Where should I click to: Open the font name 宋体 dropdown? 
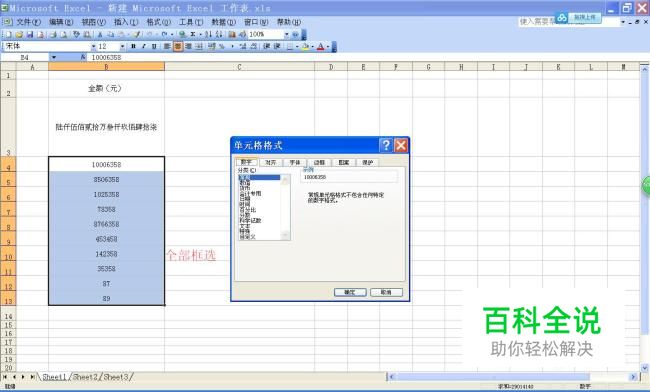(x=94, y=46)
